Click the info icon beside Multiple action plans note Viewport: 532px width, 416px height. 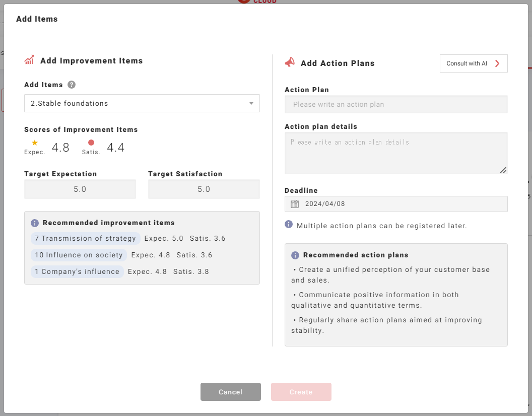pos(289,224)
